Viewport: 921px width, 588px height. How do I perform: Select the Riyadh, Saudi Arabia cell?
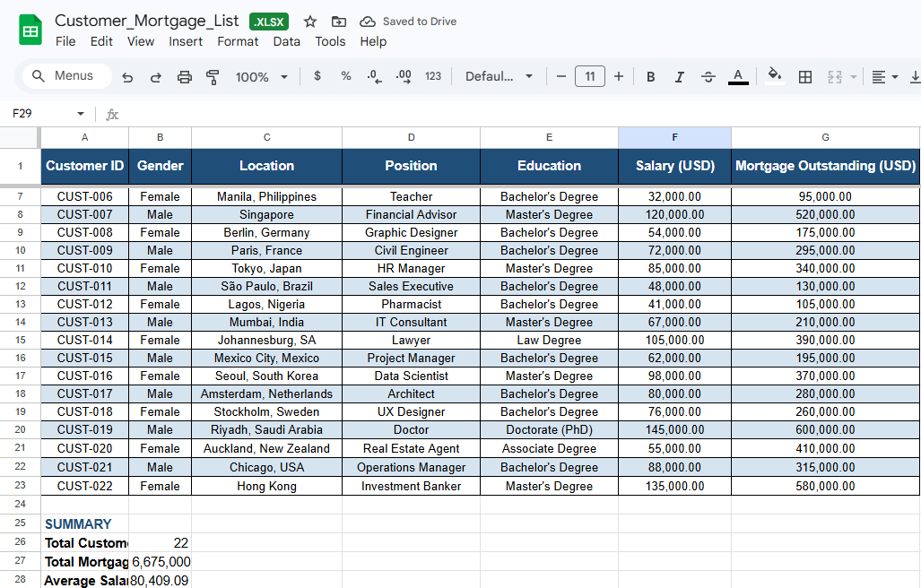tap(266, 430)
